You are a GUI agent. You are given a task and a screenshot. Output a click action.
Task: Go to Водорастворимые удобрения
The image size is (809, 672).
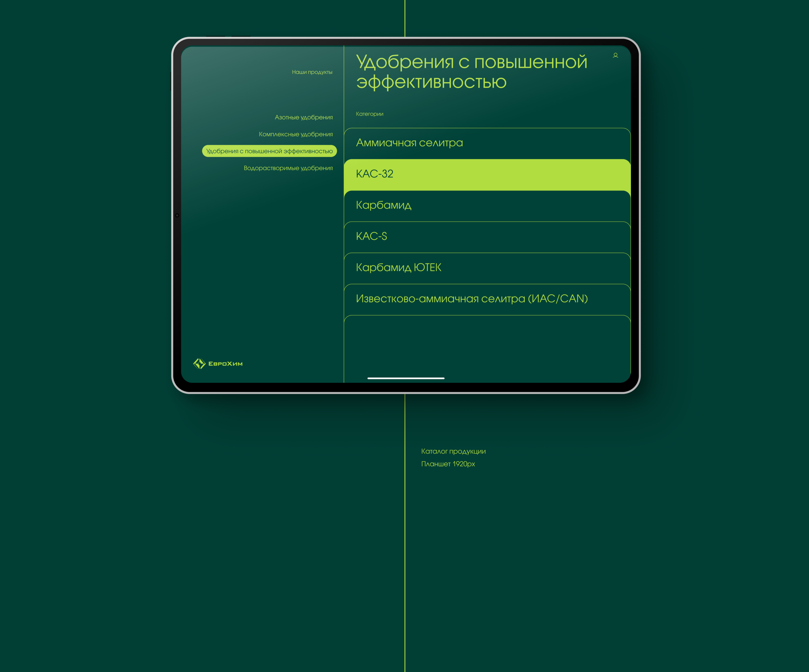point(288,168)
